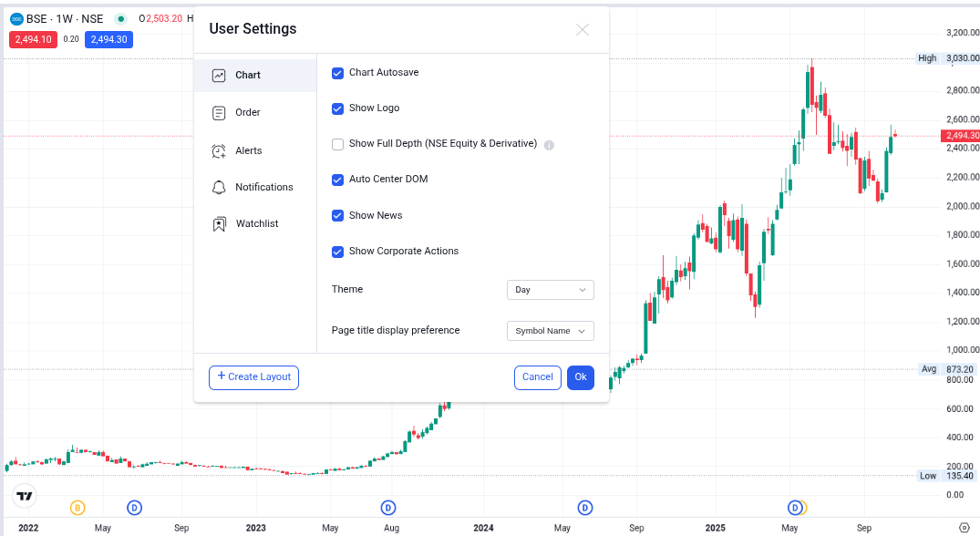980x536 pixels.
Task: Click the BSE symbol logo icon
Action: point(16,18)
